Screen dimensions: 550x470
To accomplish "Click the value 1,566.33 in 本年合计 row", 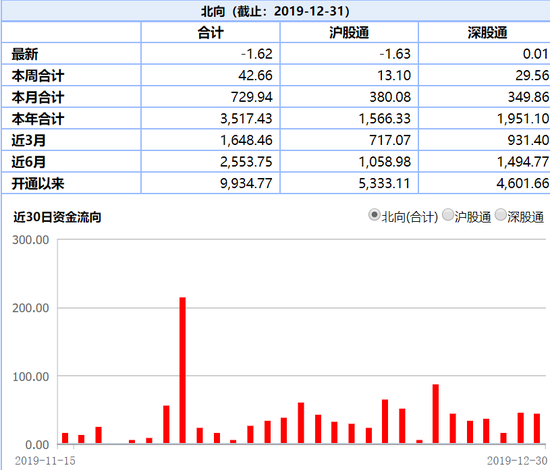I will (x=384, y=119).
